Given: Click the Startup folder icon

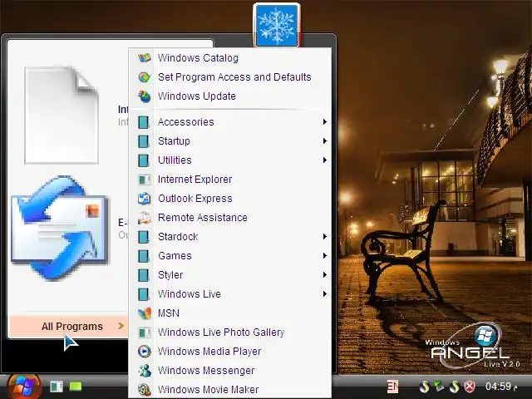Looking at the screenshot, I should pyautogui.click(x=144, y=141).
